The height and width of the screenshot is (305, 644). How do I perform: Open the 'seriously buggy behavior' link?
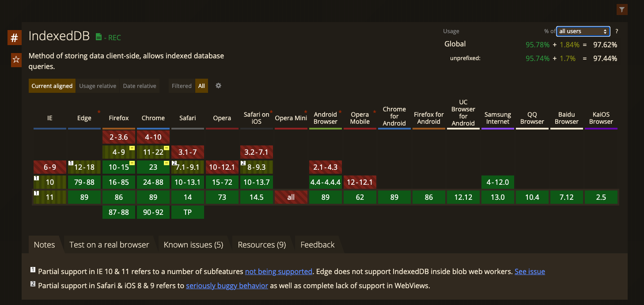(x=227, y=286)
